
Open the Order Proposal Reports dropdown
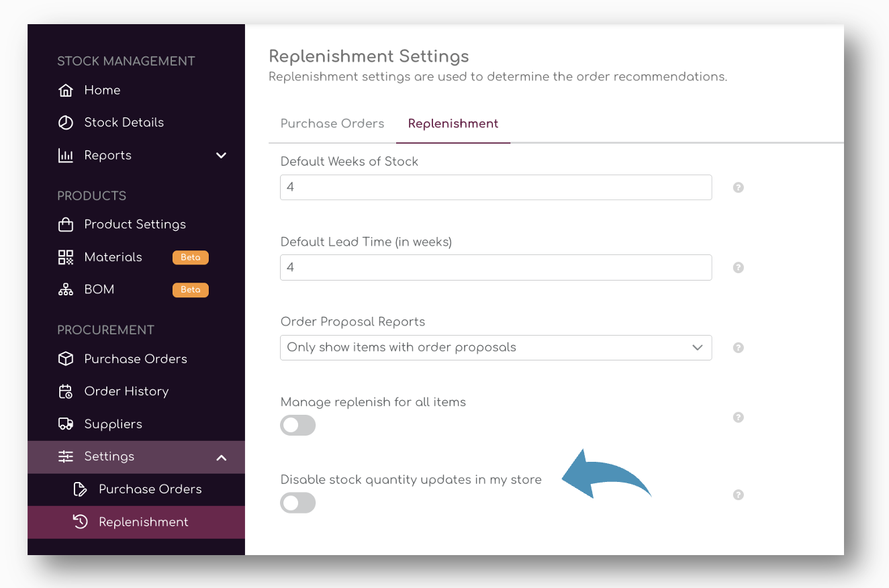tap(496, 348)
